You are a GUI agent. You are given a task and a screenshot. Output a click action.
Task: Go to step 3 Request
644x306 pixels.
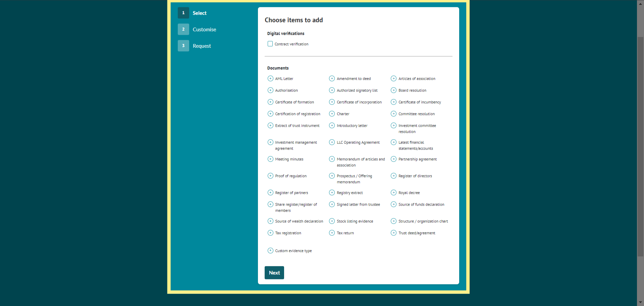click(x=194, y=46)
